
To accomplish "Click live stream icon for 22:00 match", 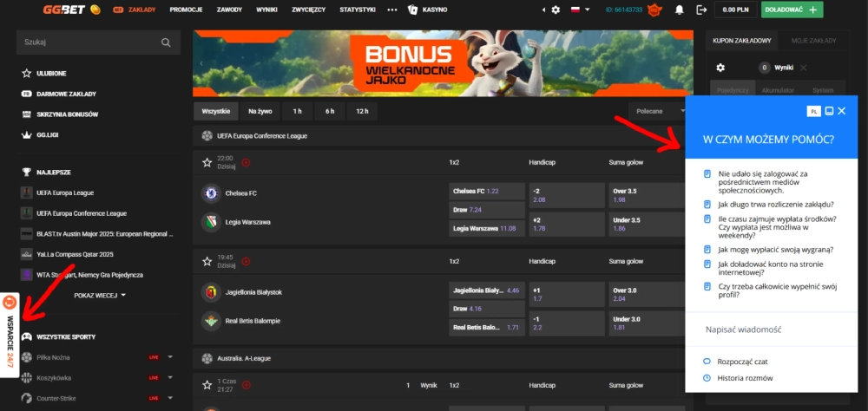I will pyautogui.click(x=246, y=163).
